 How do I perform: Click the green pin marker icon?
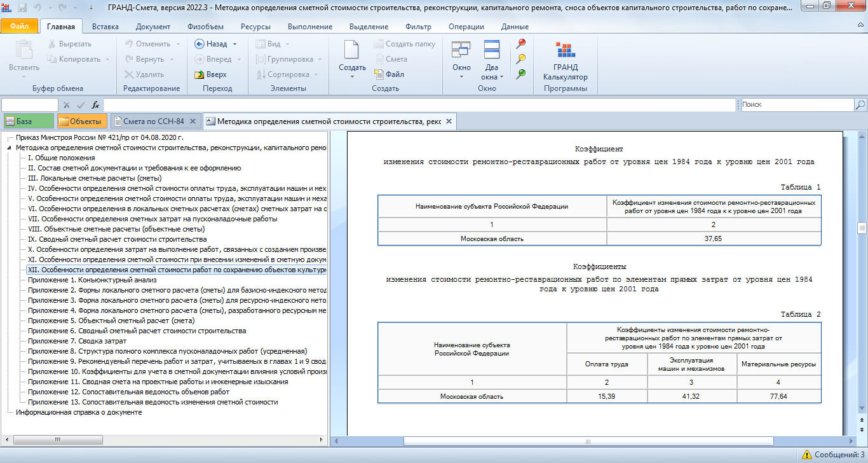pos(521,74)
